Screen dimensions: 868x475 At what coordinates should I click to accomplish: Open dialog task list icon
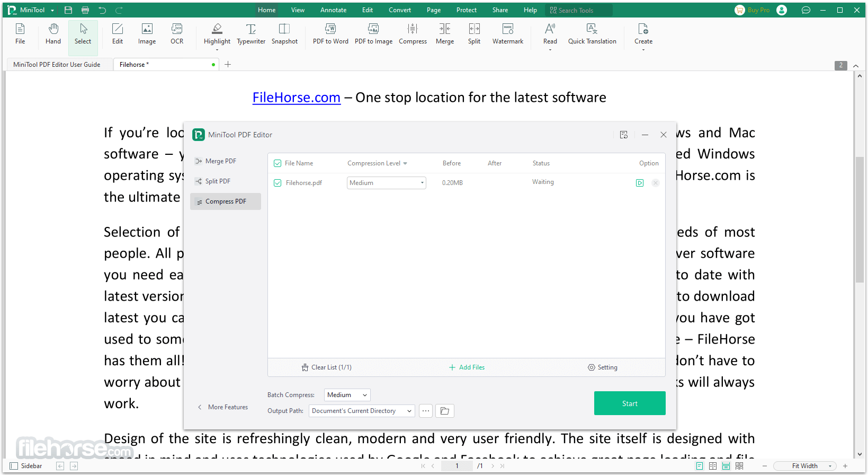coord(624,135)
